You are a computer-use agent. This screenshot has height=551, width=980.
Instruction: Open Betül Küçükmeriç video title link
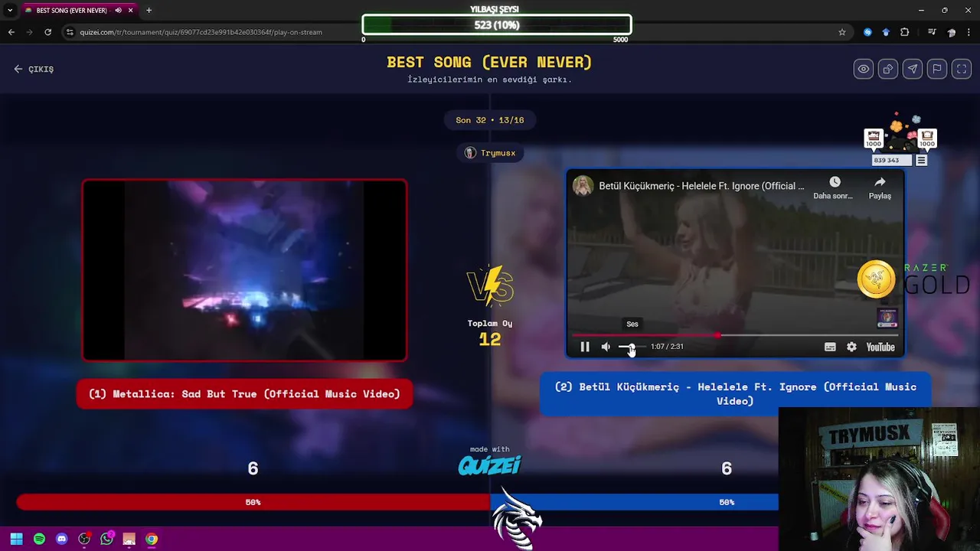[701, 186]
